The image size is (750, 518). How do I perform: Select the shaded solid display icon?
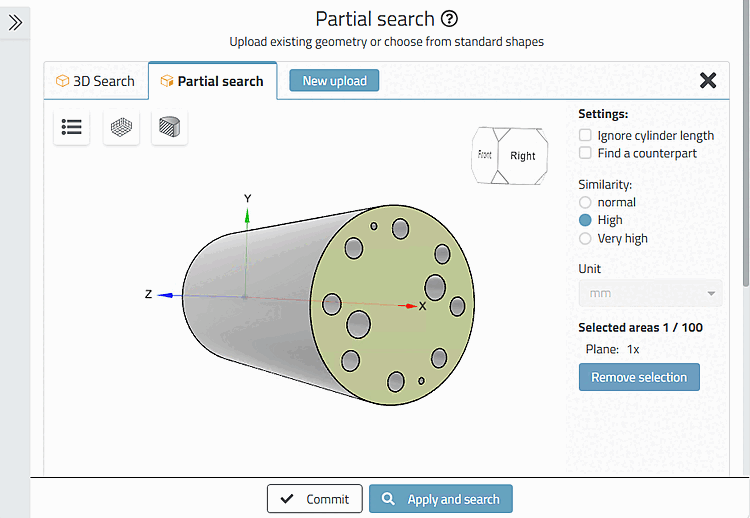[170, 127]
